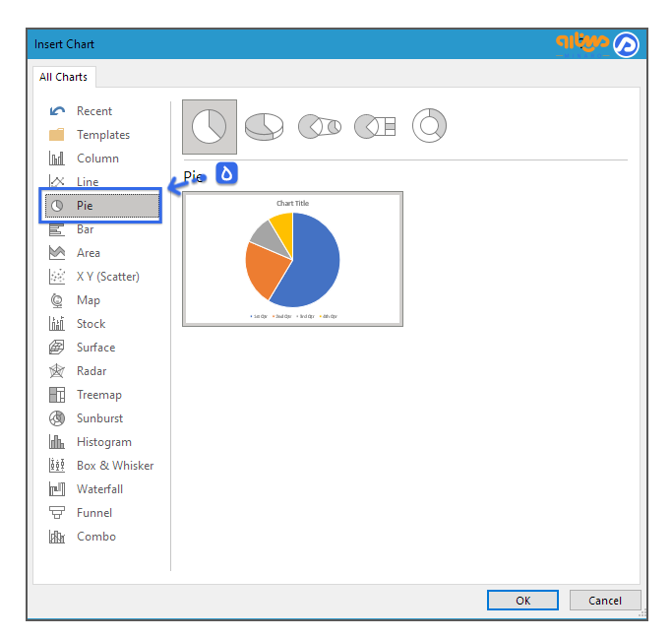Choose the Waterfall chart type label
The image size is (672, 638).
pyautogui.click(x=99, y=488)
